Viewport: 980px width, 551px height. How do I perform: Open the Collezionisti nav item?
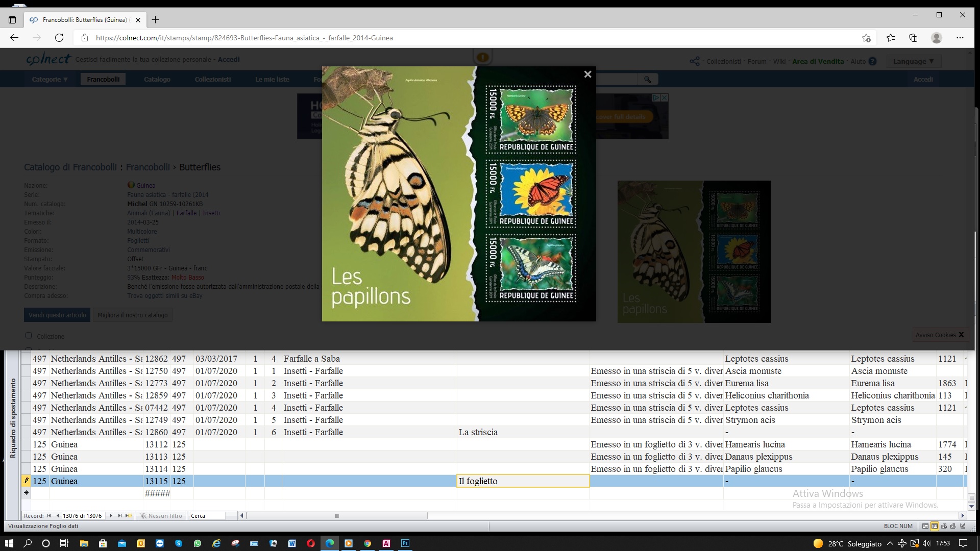coord(213,79)
